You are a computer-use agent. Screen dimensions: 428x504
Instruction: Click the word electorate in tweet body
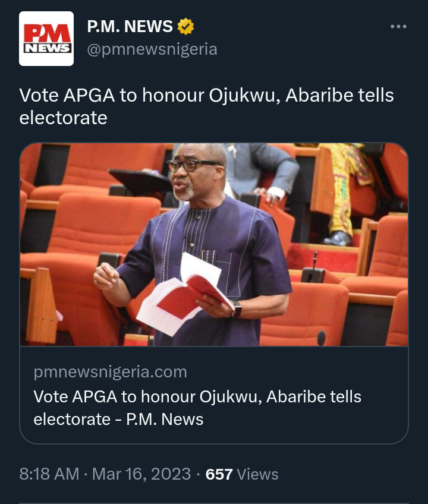pyautogui.click(x=64, y=118)
